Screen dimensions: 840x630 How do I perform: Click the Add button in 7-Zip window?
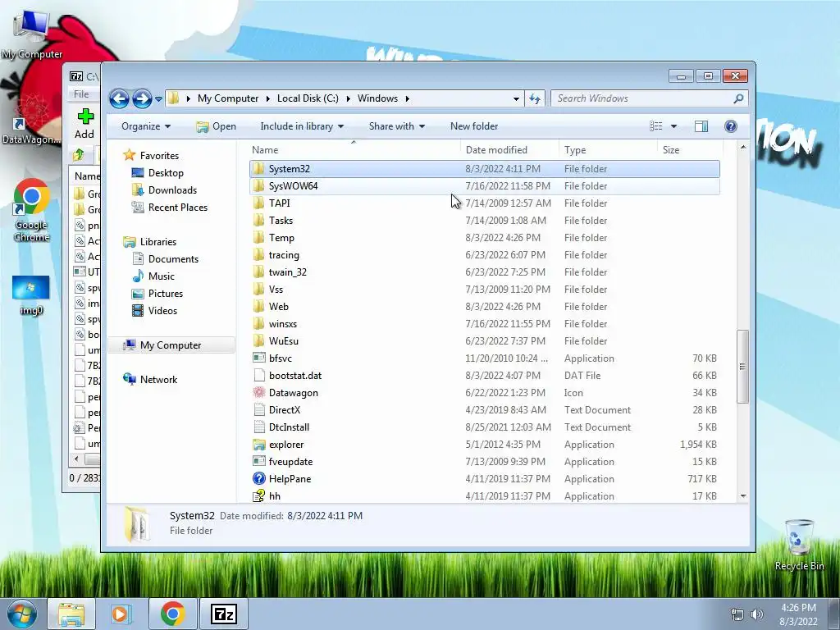[84, 125]
